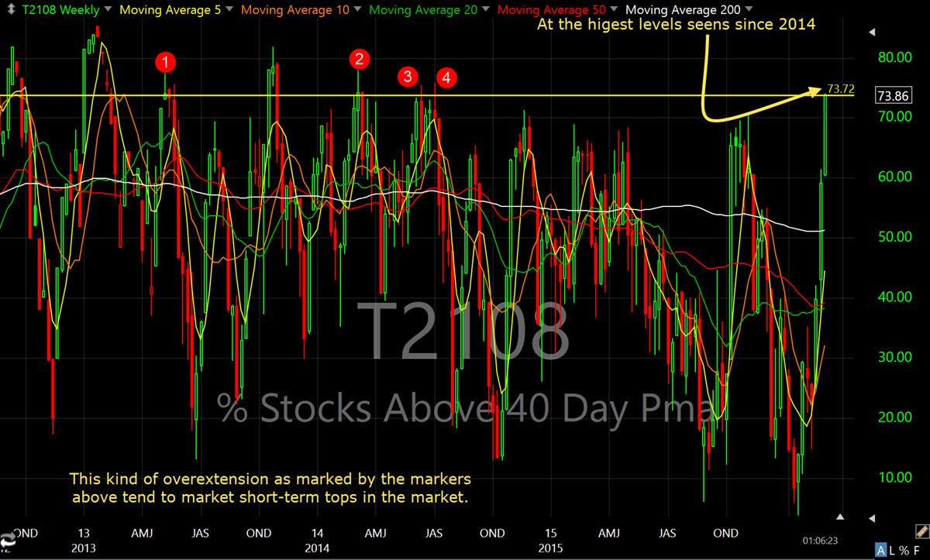Click the 80.00 price scale label
Image resolution: width=930 pixels, height=560 pixels.
894,57
